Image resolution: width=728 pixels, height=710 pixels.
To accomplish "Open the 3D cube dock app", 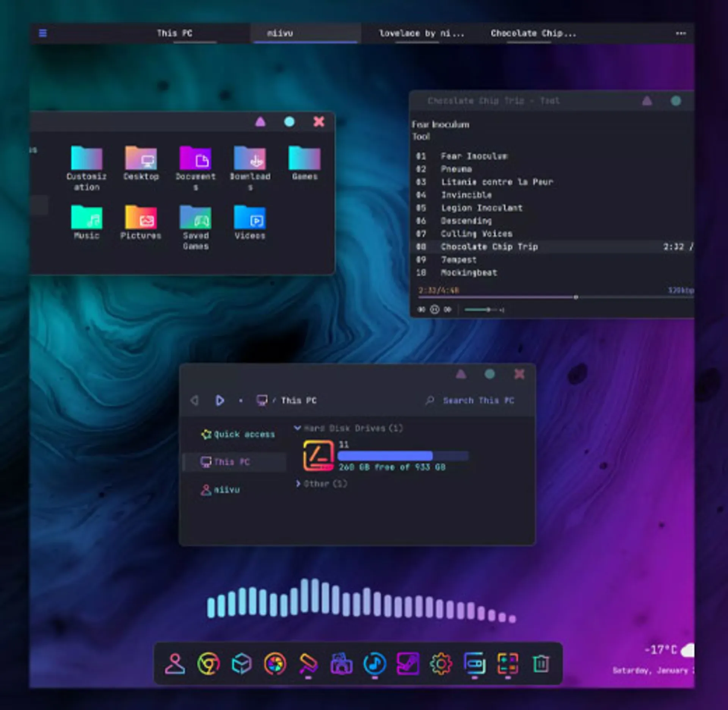I will pos(242,664).
